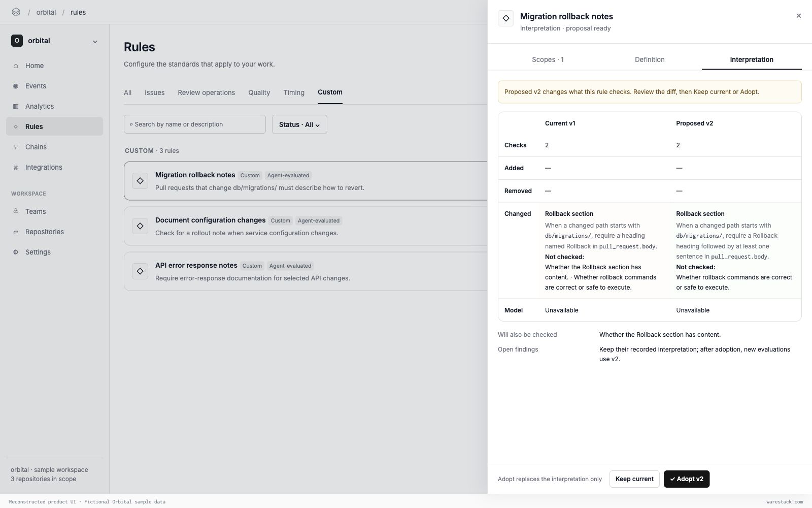Image resolution: width=812 pixels, height=508 pixels.
Task: Click the rules breadcrumb item
Action: [x=78, y=12]
